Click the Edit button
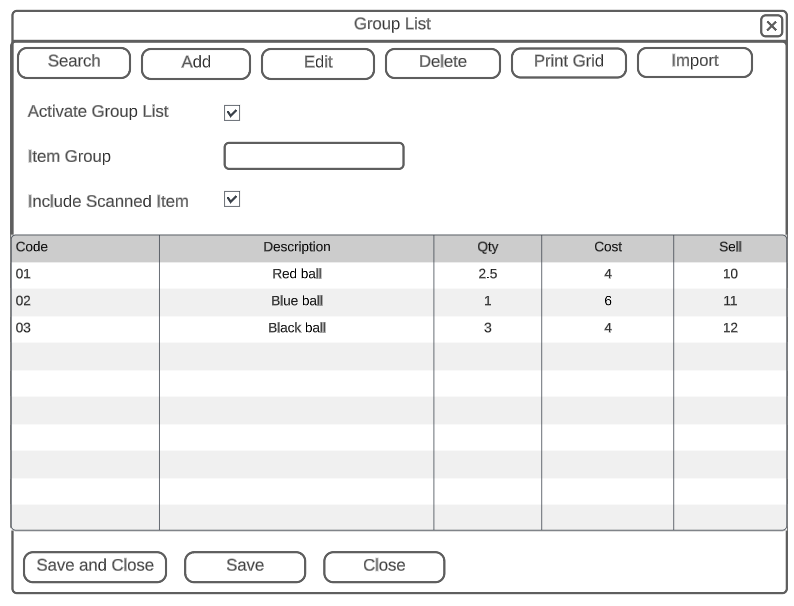Viewport: 794px width, 606px height. click(x=318, y=63)
